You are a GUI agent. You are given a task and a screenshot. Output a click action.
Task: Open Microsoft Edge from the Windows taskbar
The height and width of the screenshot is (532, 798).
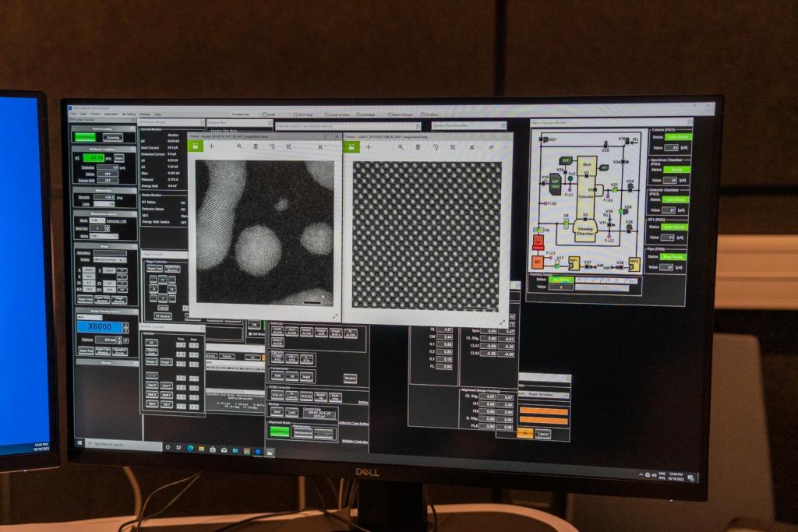tap(190, 448)
